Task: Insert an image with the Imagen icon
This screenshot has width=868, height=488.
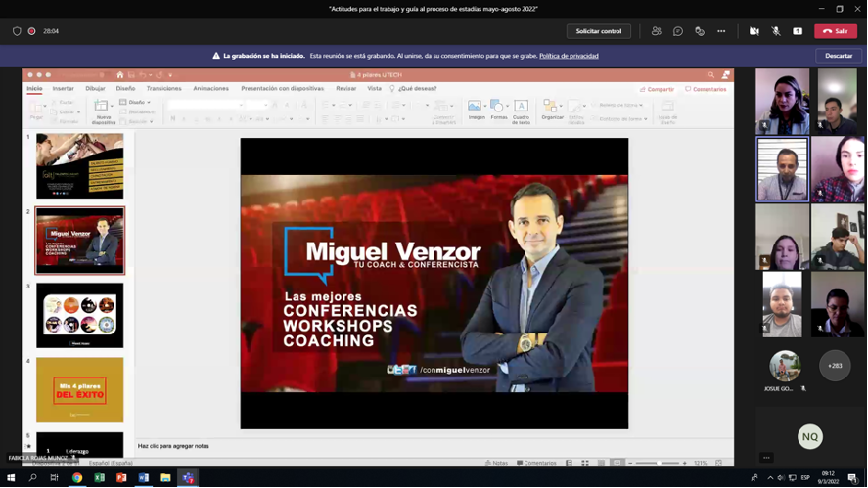Action: [475, 106]
